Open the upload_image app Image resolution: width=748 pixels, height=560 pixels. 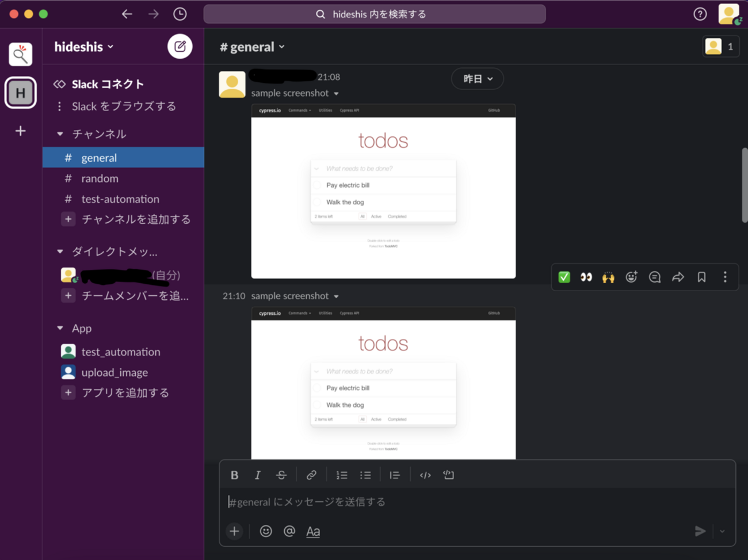tap(123, 372)
